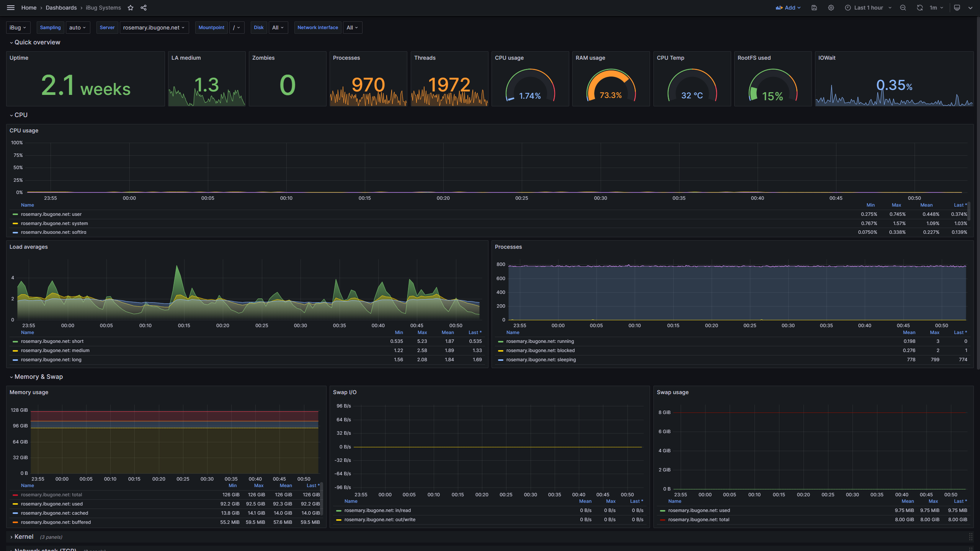The image size is (980, 551).
Task: Open the Last 1 hour time picker
Action: [868, 8]
